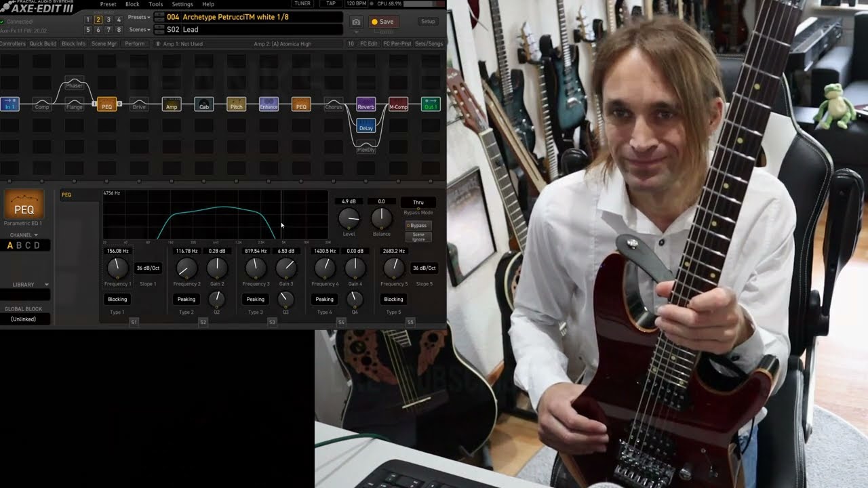This screenshot has width=868, height=488.
Task: Click the Balance knob
Action: pos(381,218)
